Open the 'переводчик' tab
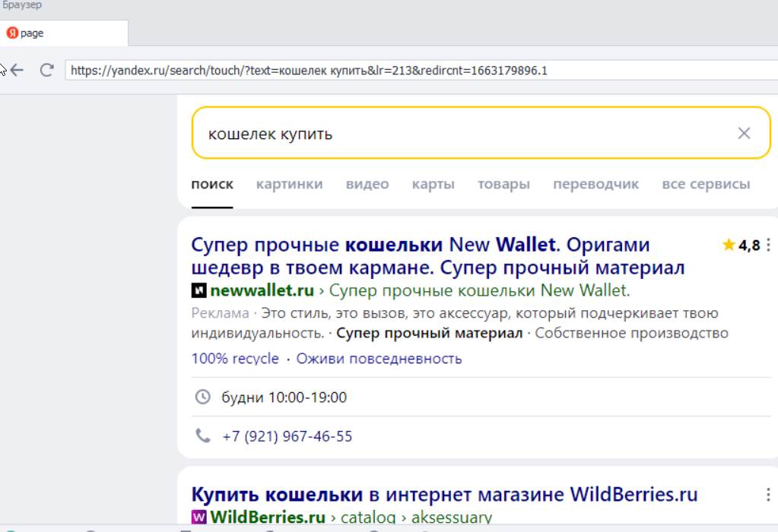This screenshot has height=532, width=778. click(596, 184)
